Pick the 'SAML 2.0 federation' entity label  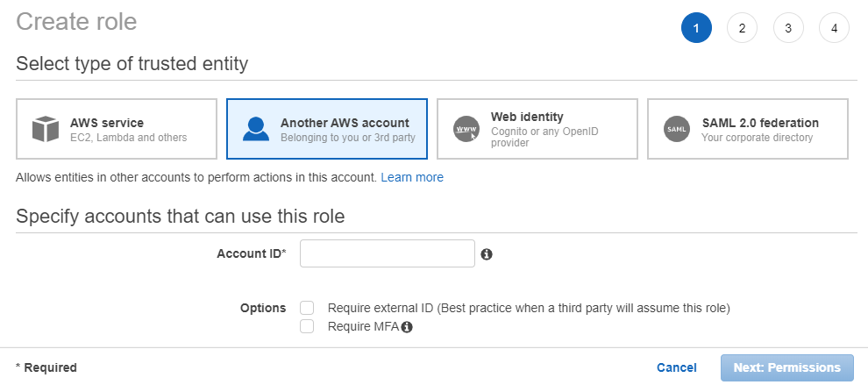[x=760, y=123]
